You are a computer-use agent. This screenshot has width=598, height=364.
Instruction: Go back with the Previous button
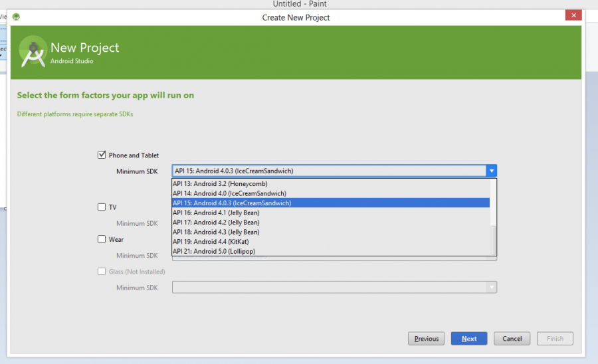(426, 339)
